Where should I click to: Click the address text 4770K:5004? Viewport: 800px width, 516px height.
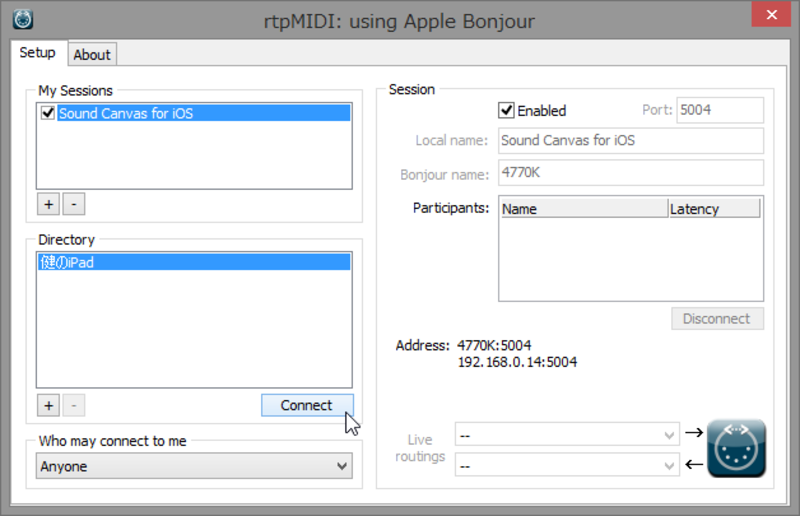click(x=494, y=346)
